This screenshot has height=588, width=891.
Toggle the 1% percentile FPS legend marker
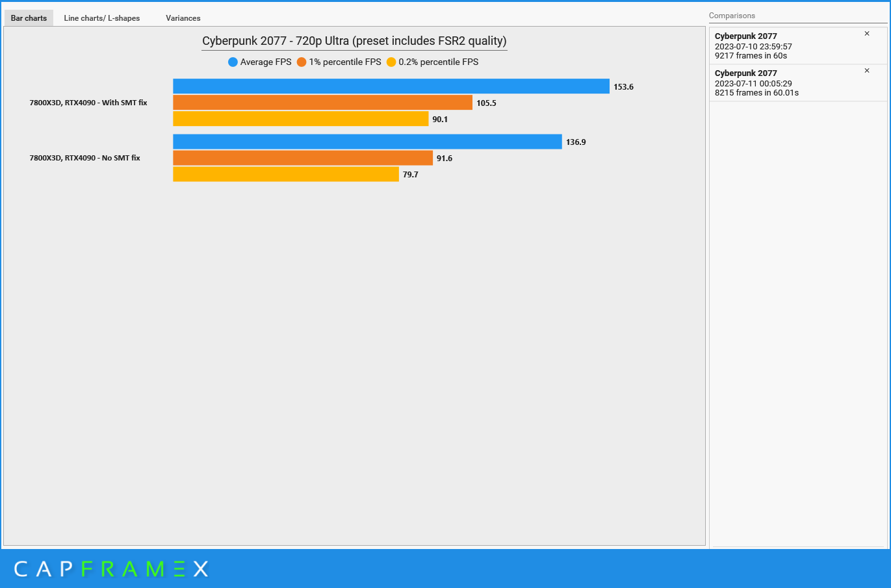tap(302, 62)
